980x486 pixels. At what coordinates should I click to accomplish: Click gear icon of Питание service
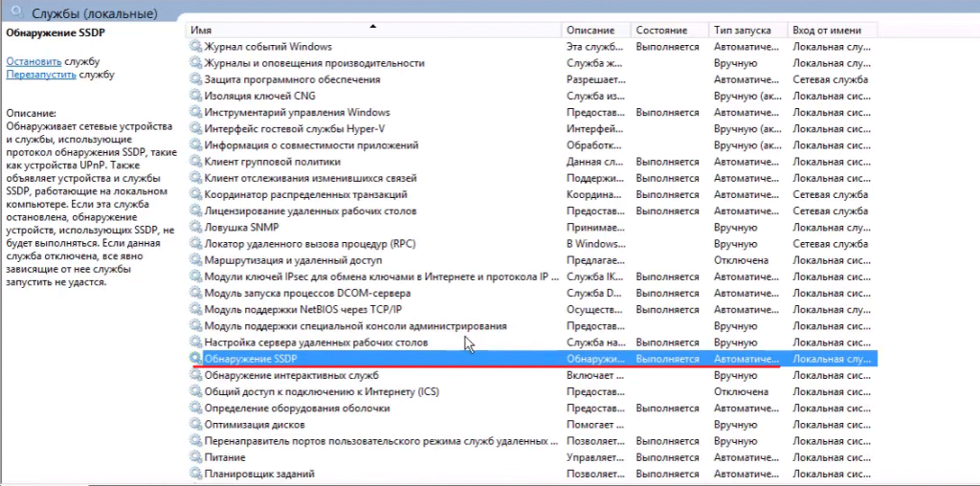coord(195,457)
